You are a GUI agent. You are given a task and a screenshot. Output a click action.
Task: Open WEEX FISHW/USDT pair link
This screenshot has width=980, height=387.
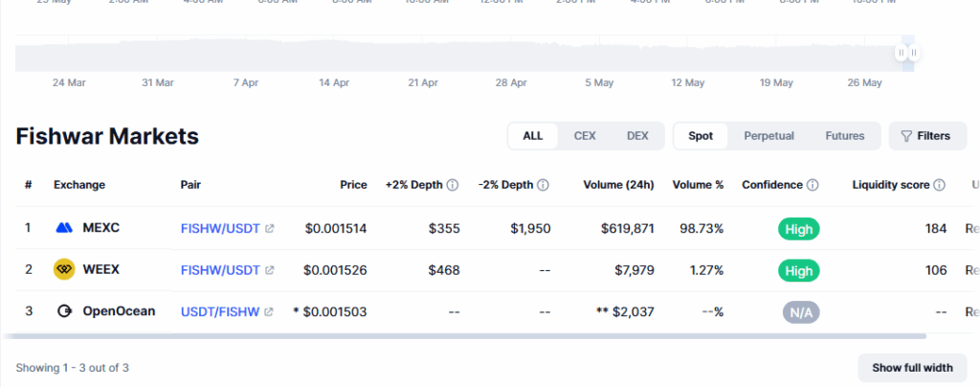coord(220,271)
